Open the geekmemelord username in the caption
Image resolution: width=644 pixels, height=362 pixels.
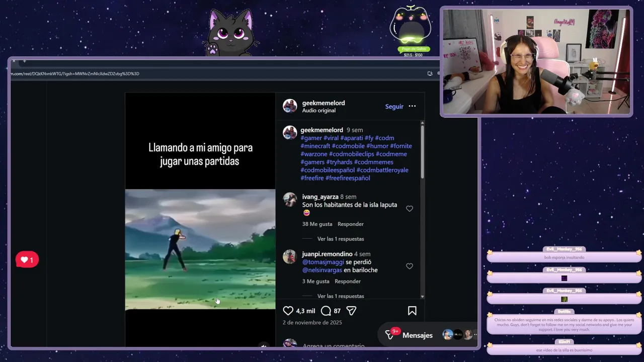321,130
